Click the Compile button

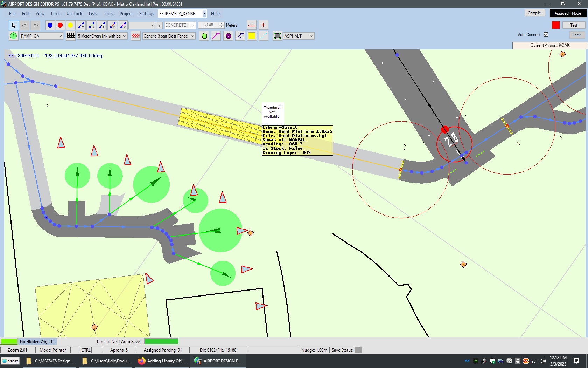coord(534,13)
